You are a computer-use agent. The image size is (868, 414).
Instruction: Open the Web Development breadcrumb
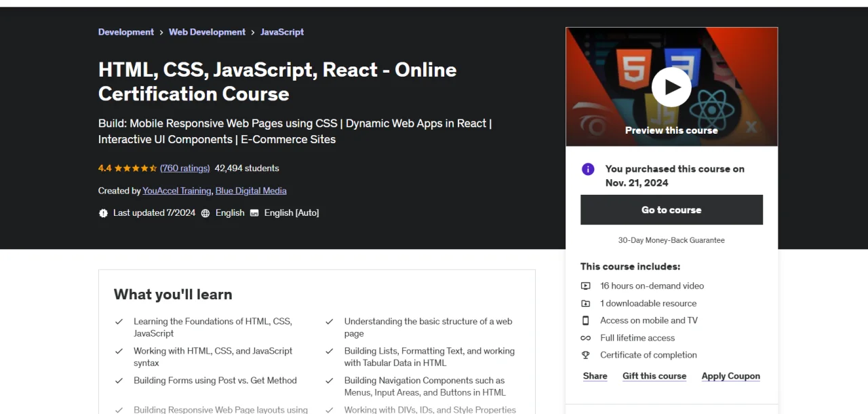point(208,32)
